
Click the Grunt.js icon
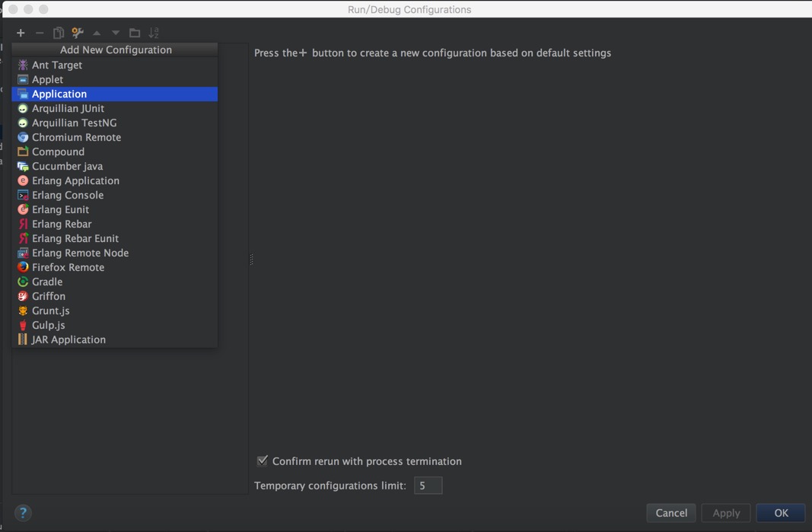[23, 311]
